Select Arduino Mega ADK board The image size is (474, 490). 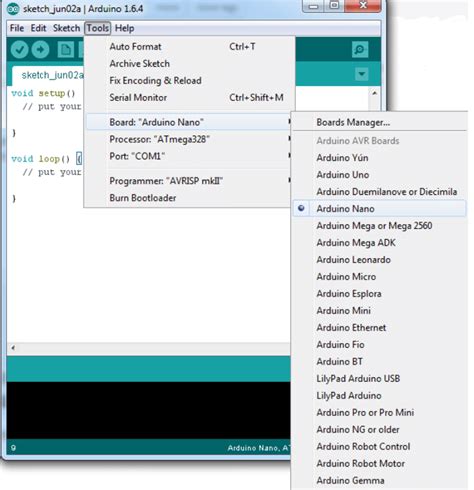379,243
